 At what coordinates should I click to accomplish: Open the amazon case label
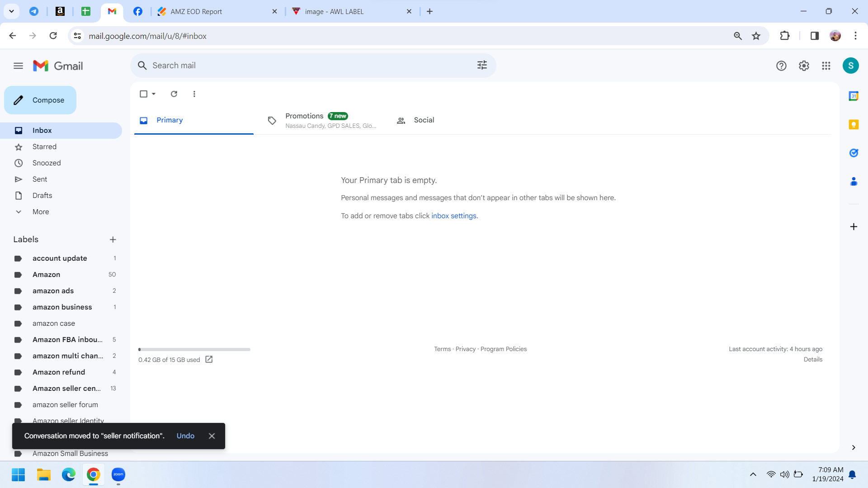pyautogui.click(x=61, y=324)
